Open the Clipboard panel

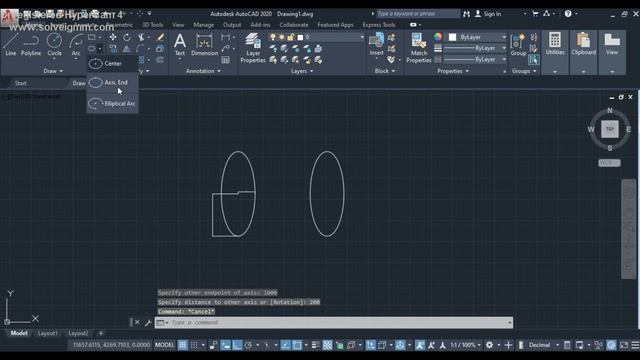(x=584, y=44)
